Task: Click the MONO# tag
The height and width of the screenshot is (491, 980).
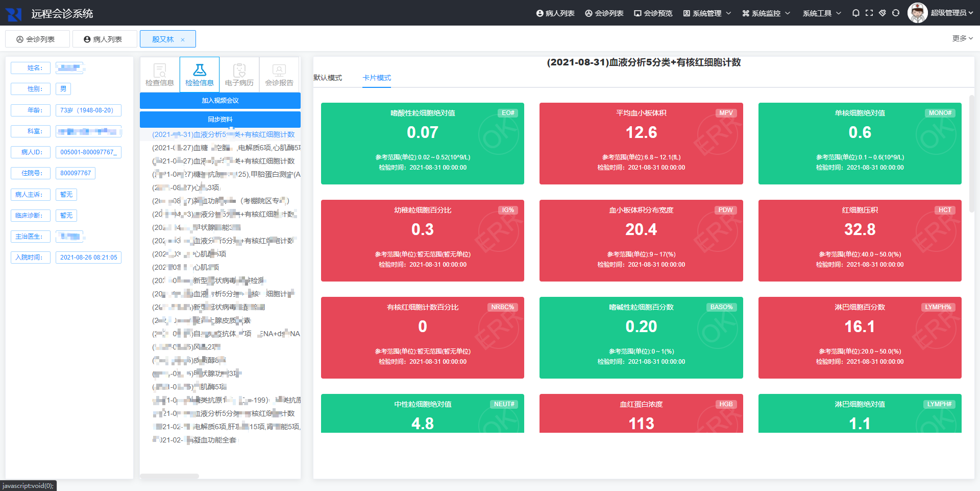Action: coord(940,113)
